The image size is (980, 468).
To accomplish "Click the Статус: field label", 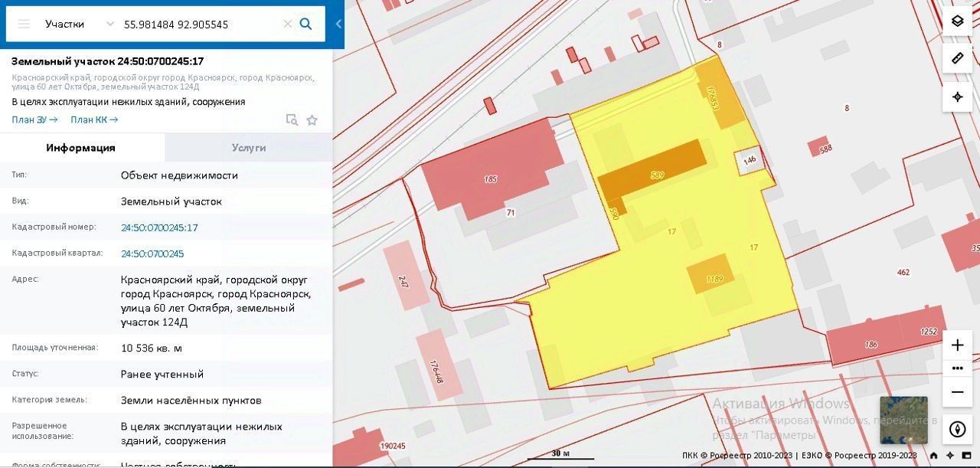I will click(x=25, y=374).
